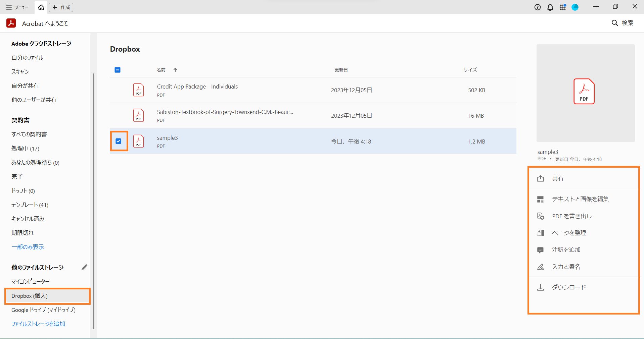Toggle name sort order arrow
Viewport: 644px width, 339px height.
[175, 70]
